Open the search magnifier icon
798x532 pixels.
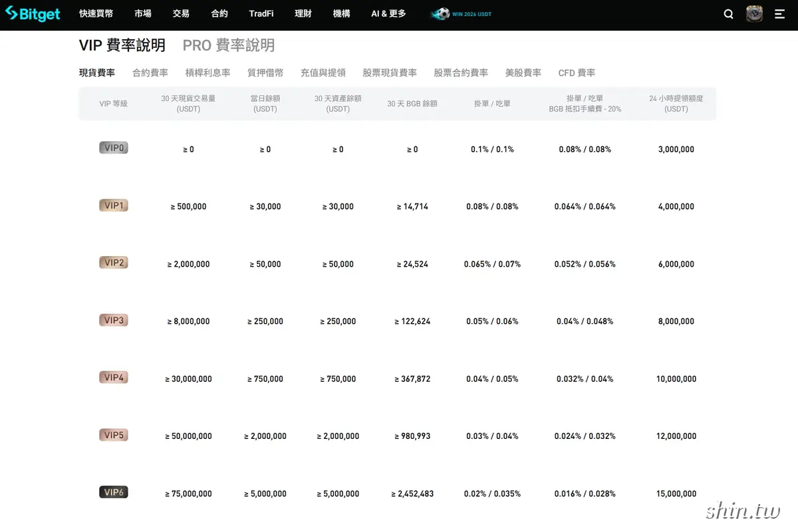pos(729,14)
